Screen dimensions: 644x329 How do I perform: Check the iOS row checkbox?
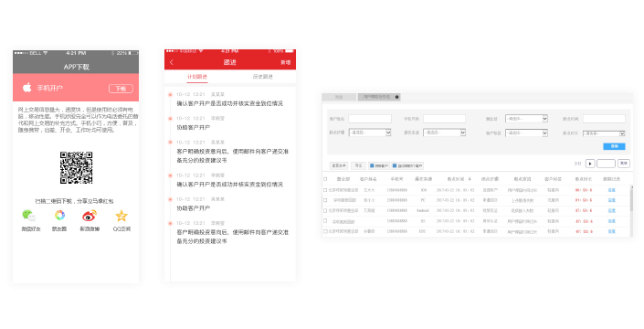[x=325, y=190]
